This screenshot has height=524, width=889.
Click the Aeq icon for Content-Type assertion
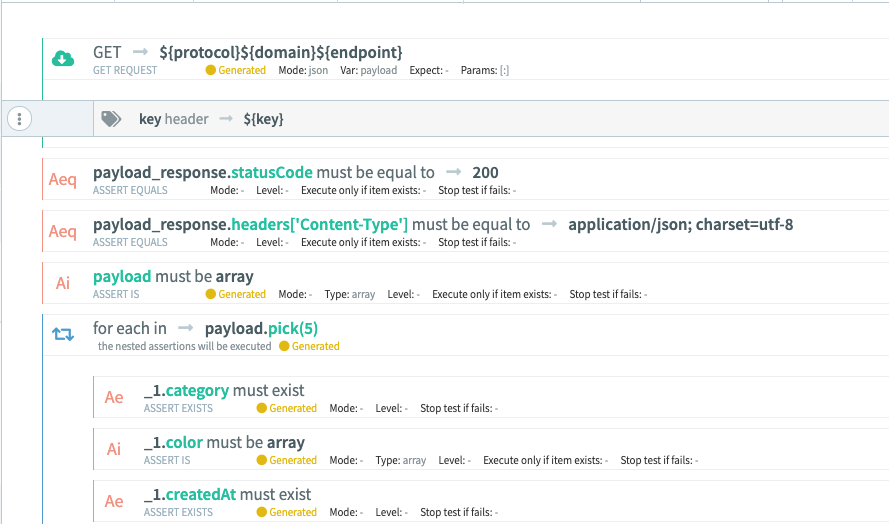click(x=63, y=231)
